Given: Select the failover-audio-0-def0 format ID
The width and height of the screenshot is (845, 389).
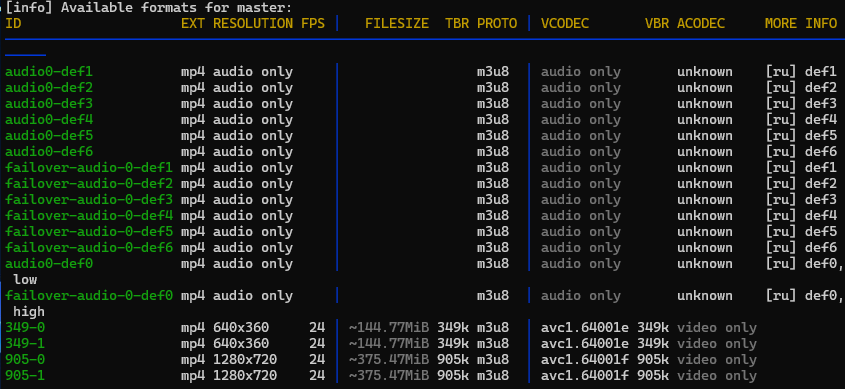Looking at the screenshot, I should (x=89, y=296).
